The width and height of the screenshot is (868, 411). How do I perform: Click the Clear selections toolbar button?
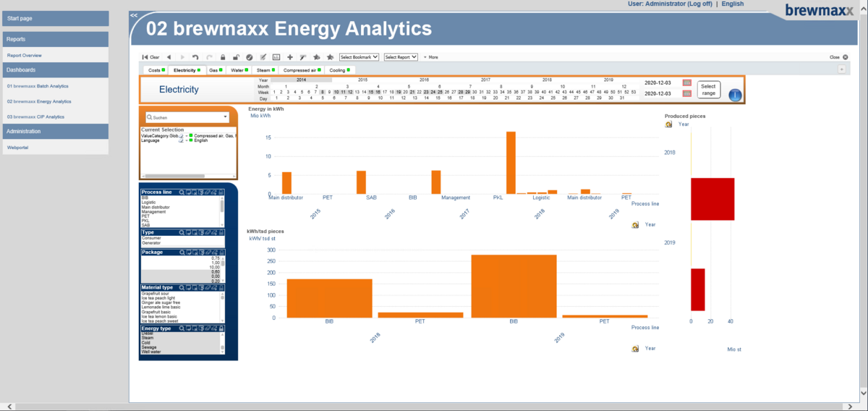pos(151,57)
